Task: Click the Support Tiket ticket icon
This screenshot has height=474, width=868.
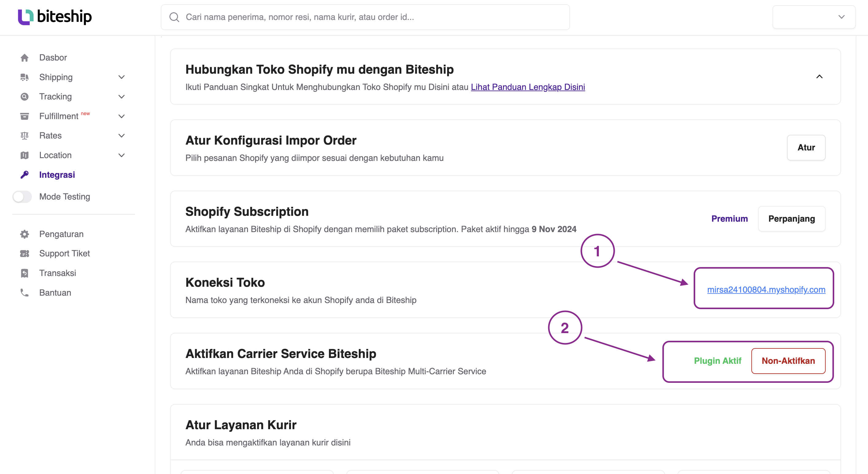Action: [24, 254]
